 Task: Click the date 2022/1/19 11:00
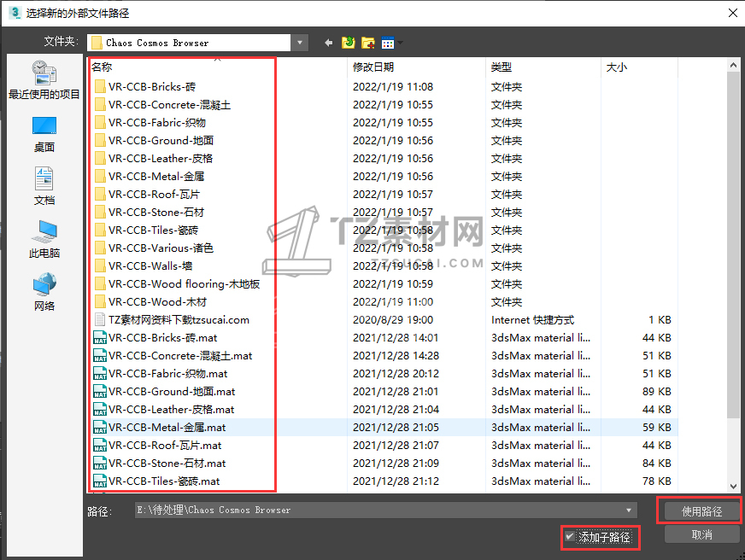coord(392,302)
